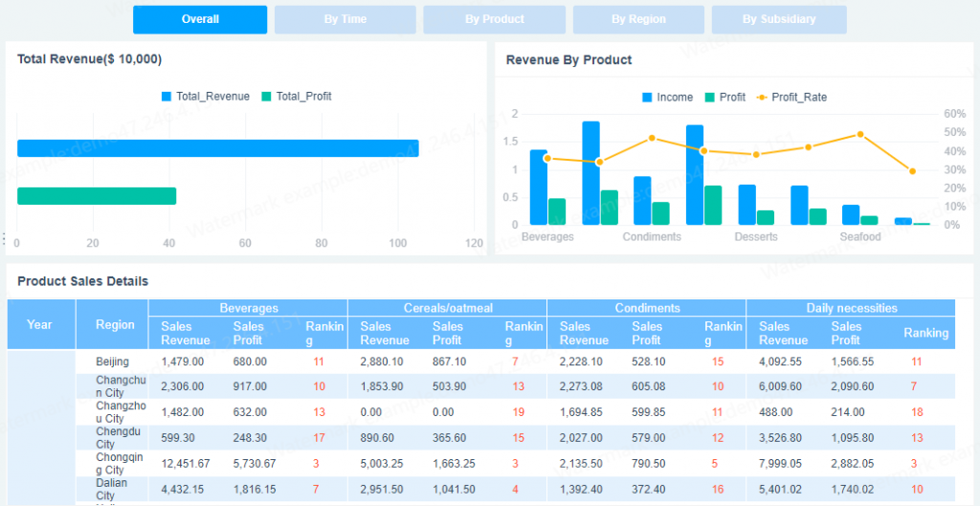Toggle the Profit_Rate line legend
Viewport: 980px width, 506px height.
point(791,98)
